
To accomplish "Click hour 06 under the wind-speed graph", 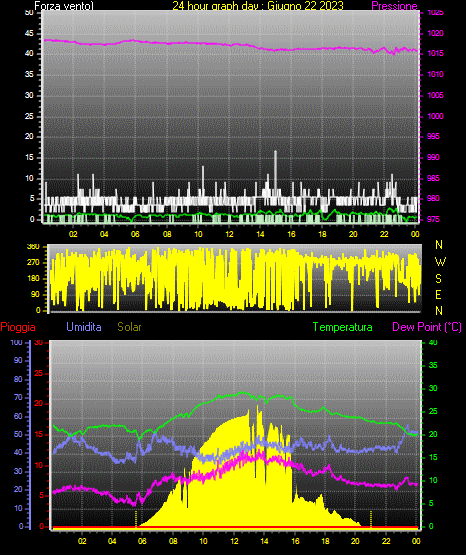I will click(x=135, y=234).
